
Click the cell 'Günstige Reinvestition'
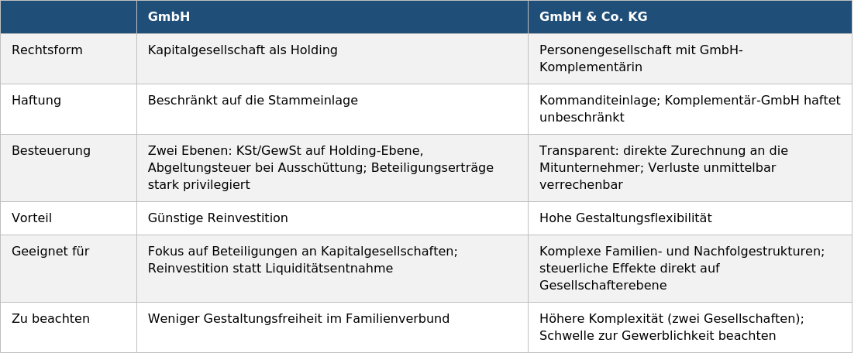(x=332, y=218)
